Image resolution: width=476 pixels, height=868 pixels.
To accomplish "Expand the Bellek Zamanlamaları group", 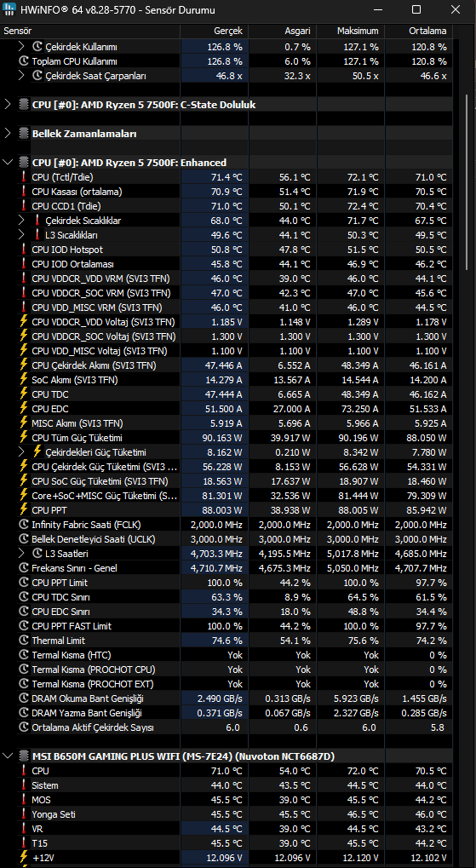I will pos(8,134).
